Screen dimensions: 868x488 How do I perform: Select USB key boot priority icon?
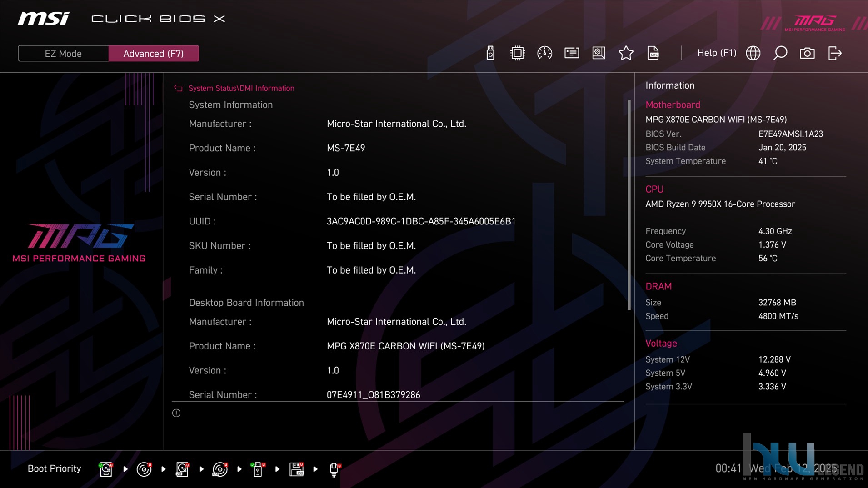click(x=258, y=469)
